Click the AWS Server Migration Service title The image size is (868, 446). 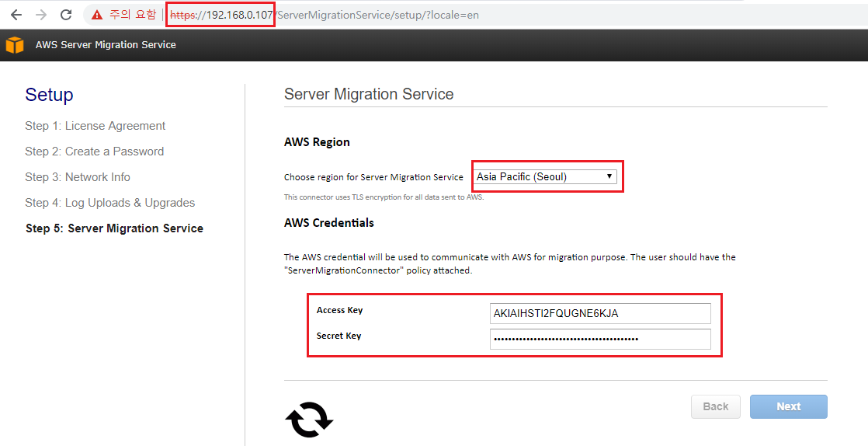point(106,45)
